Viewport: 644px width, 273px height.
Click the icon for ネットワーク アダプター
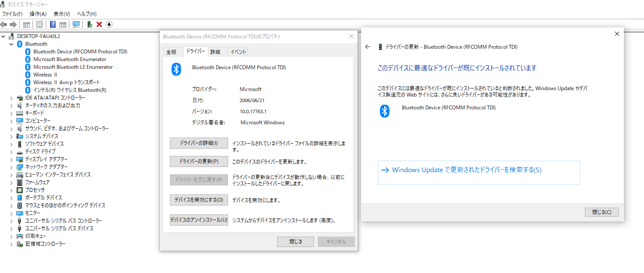pyautogui.click(x=20, y=167)
